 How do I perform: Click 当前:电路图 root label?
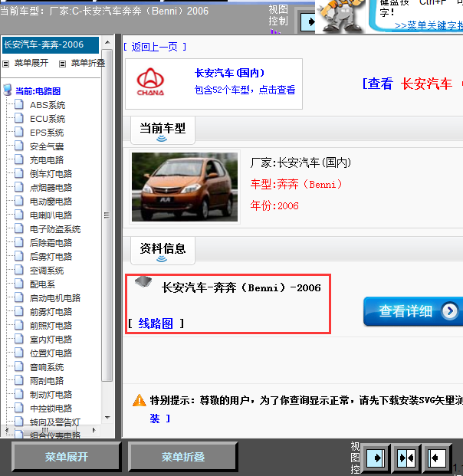point(38,91)
